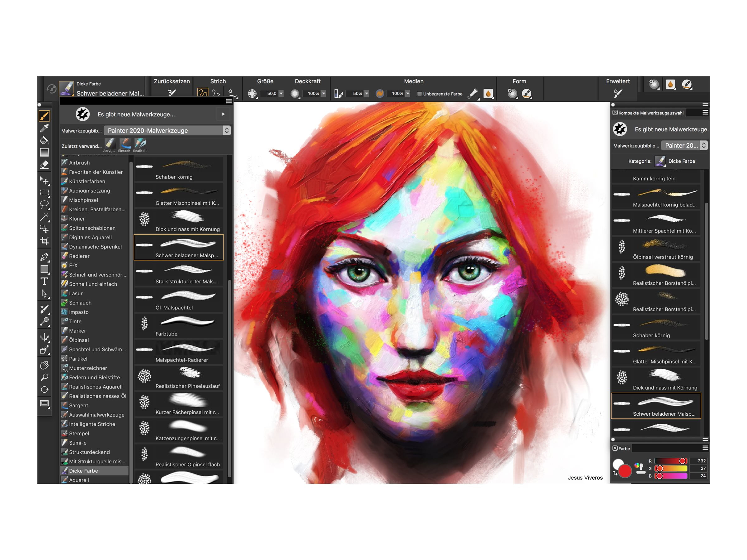The height and width of the screenshot is (560, 747).
Task: Click Es gibt neue Malwerkzeuge in right panel
Action: pos(660,129)
